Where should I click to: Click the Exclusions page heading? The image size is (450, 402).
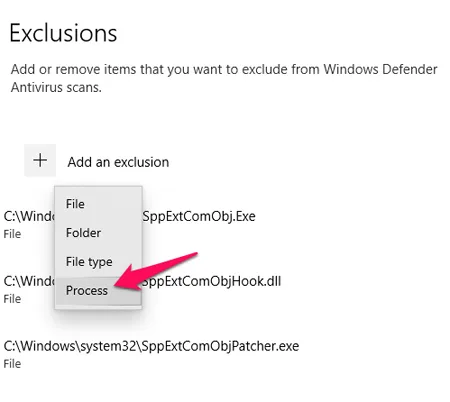pyautogui.click(x=63, y=33)
